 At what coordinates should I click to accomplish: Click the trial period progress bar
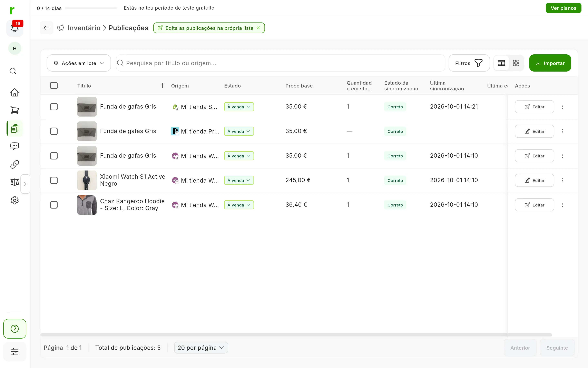(x=91, y=8)
